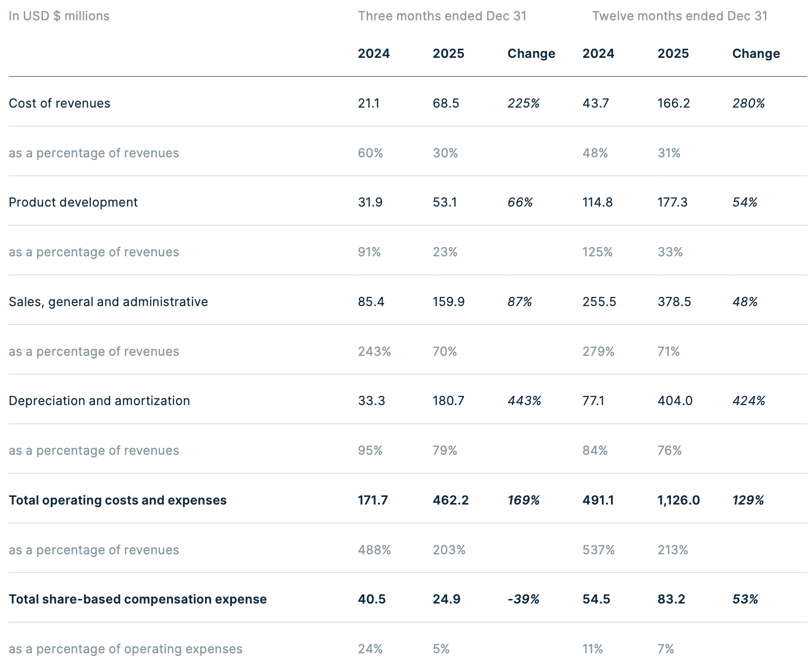The width and height of the screenshot is (812, 669).
Task: Click the -39% share-based compensation change
Action: click(x=523, y=599)
